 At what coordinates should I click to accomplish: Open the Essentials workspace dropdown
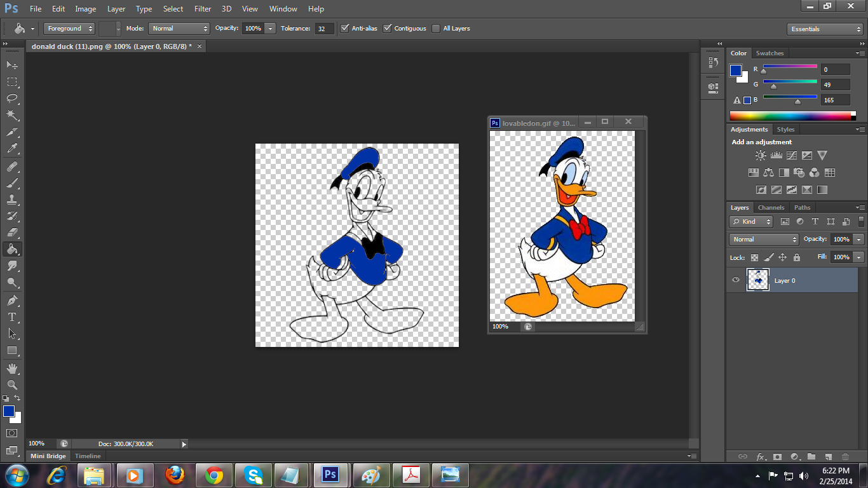pos(824,29)
